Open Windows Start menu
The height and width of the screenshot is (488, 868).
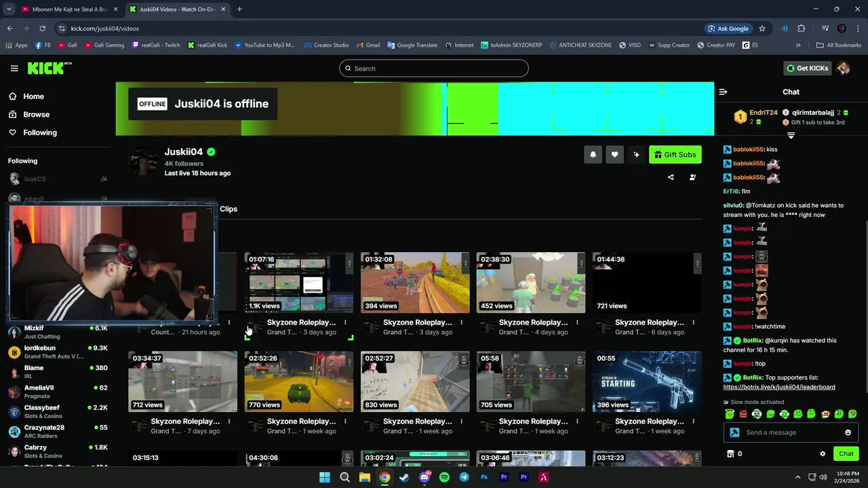tap(325, 477)
